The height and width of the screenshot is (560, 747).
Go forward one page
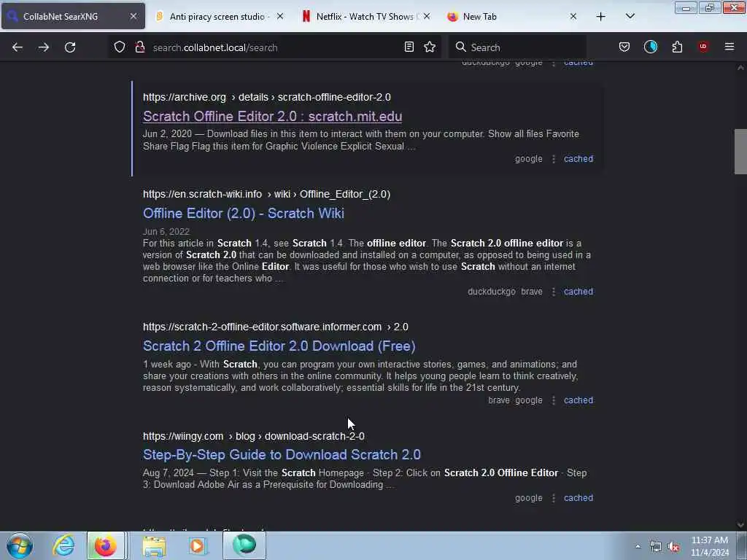click(x=44, y=47)
